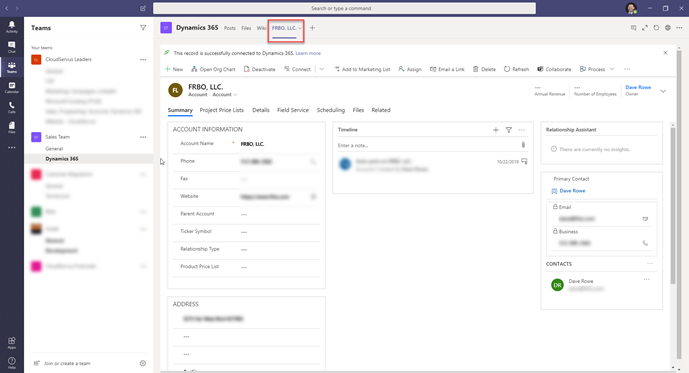The image size is (689, 373).
Task: Open the record Files form tab
Action: pyautogui.click(x=358, y=110)
